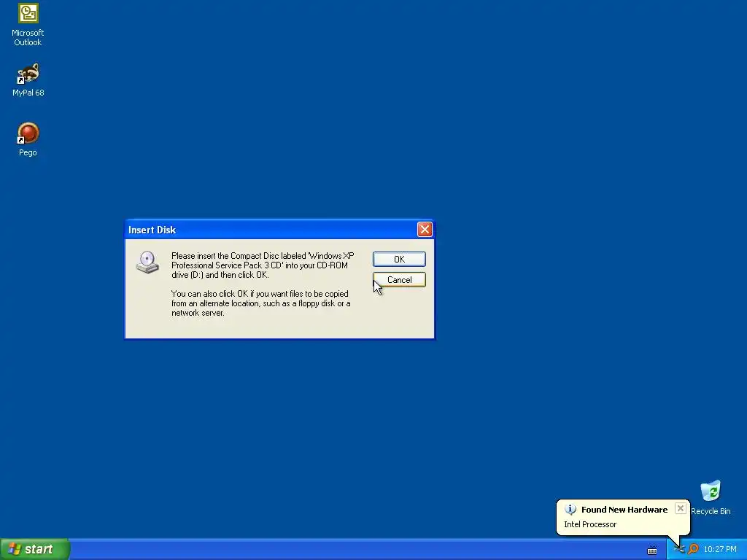Click the 10:27 PM taskbar clock
Viewport: 747px width, 560px height.
(720, 549)
